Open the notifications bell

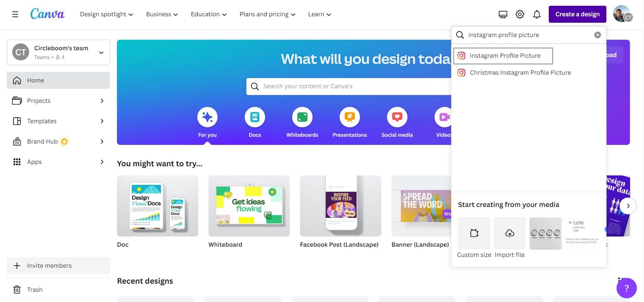[537, 14]
